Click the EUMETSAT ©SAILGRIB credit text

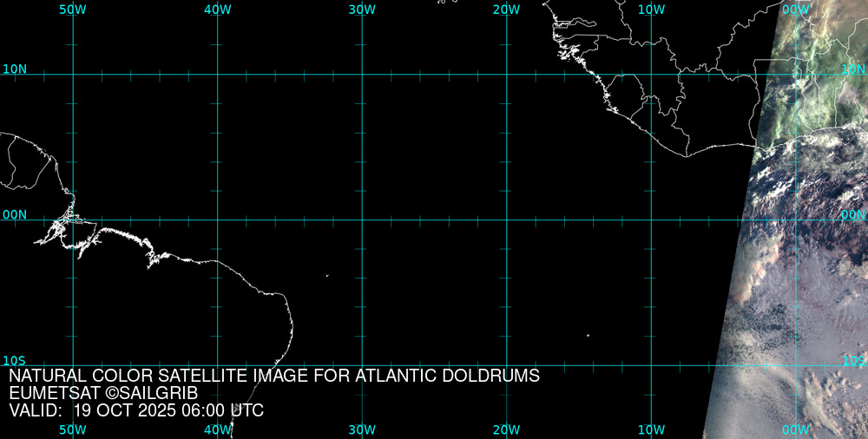click(x=103, y=394)
